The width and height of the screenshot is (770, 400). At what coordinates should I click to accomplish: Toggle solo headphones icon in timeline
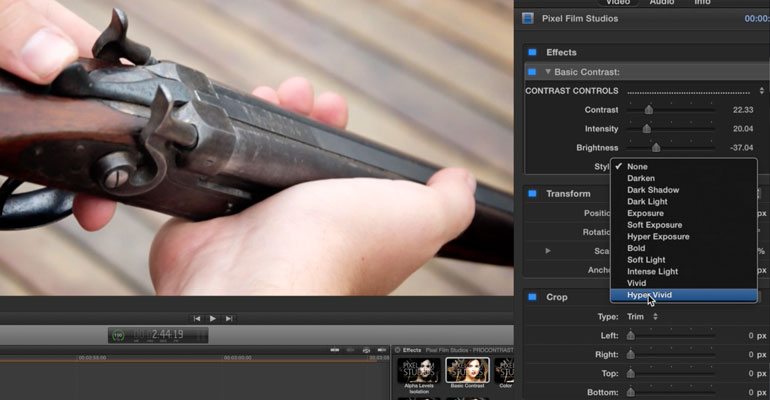pos(366,350)
